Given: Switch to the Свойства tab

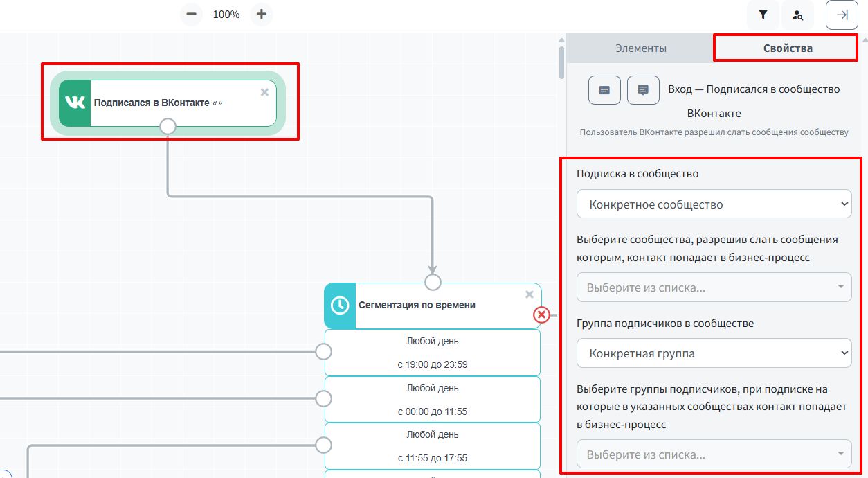Looking at the screenshot, I should click(x=788, y=48).
